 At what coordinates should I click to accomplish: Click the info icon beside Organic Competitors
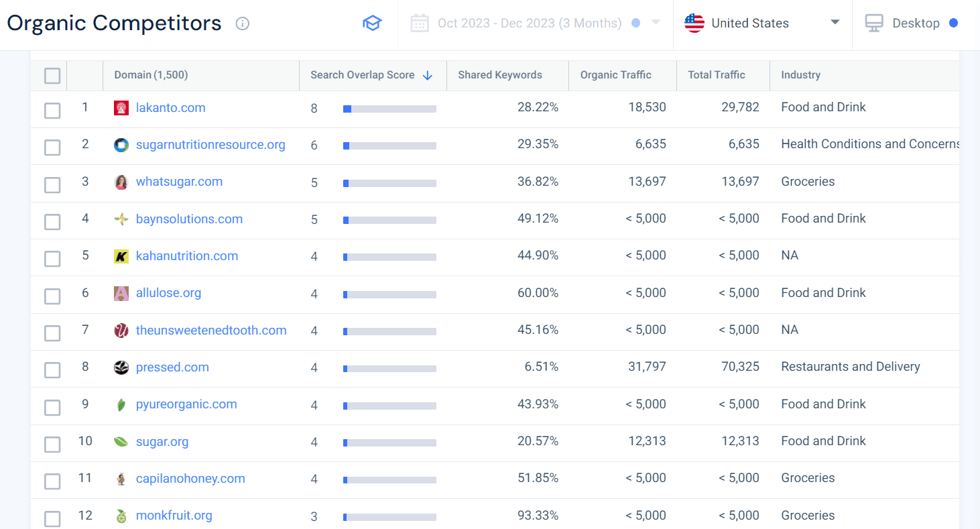click(x=243, y=23)
